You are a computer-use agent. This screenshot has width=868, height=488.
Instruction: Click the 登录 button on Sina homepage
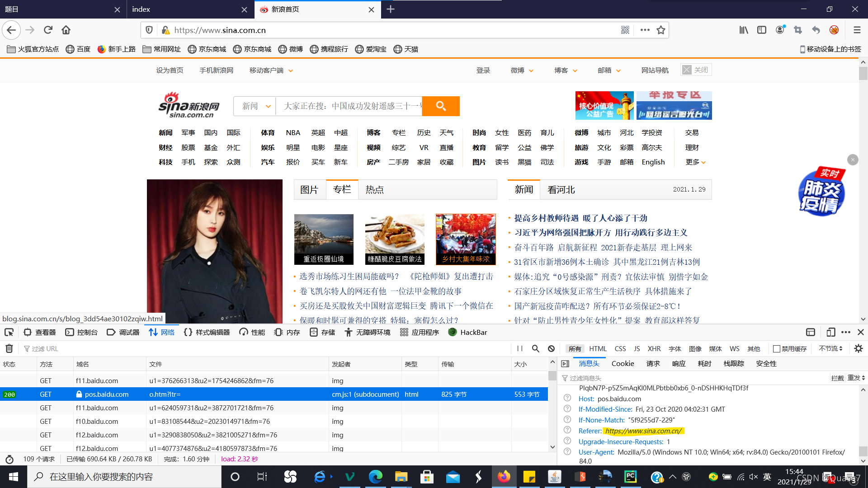pyautogui.click(x=483, y=70)
